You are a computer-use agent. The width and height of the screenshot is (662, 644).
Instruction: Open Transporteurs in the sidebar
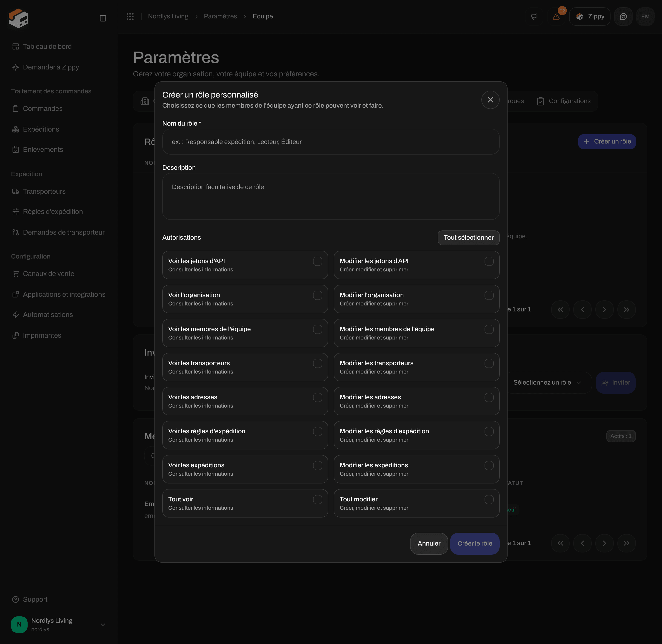[x=39, y=191]
